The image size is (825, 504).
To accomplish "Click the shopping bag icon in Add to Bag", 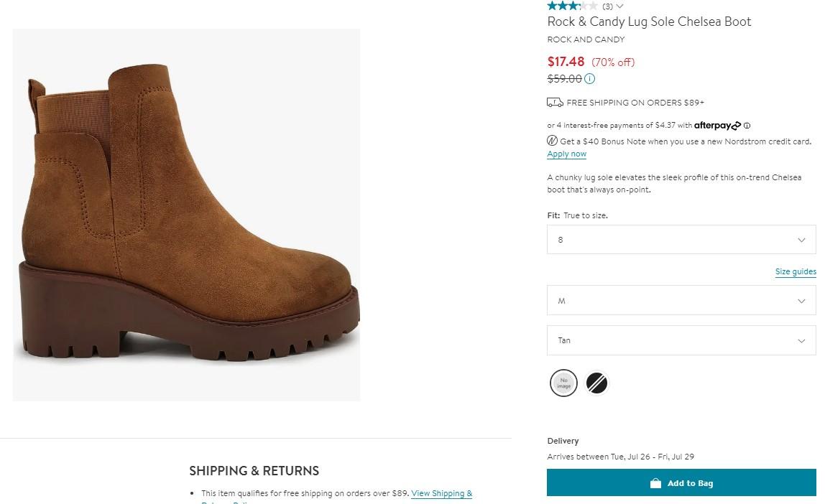I will (x=655, y=483).
